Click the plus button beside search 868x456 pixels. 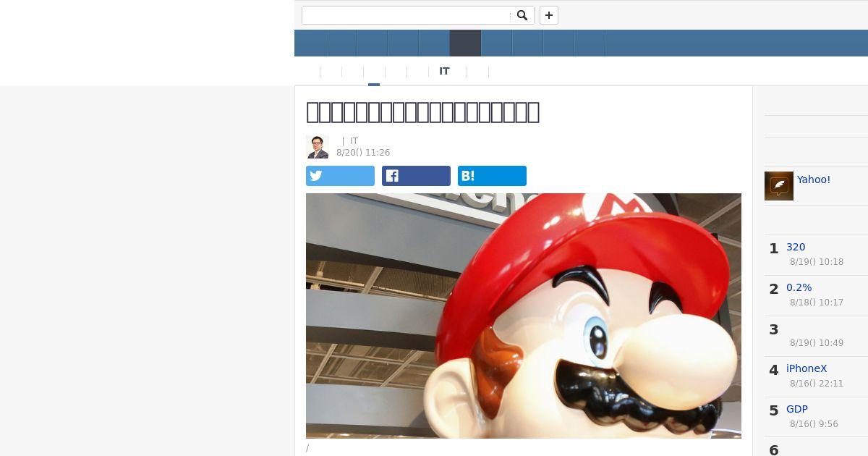[x=549, y=15]
